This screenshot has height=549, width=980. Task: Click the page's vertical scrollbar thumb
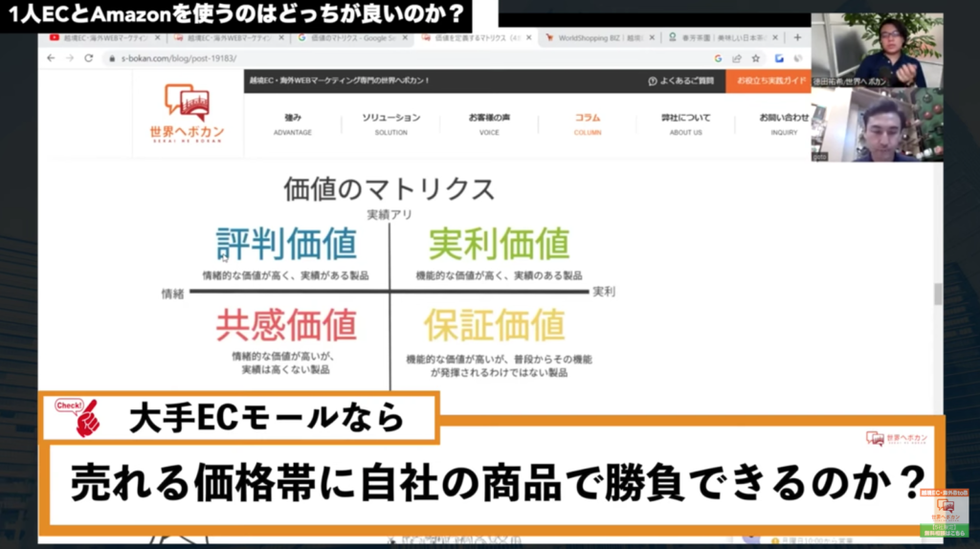(938, 295)
